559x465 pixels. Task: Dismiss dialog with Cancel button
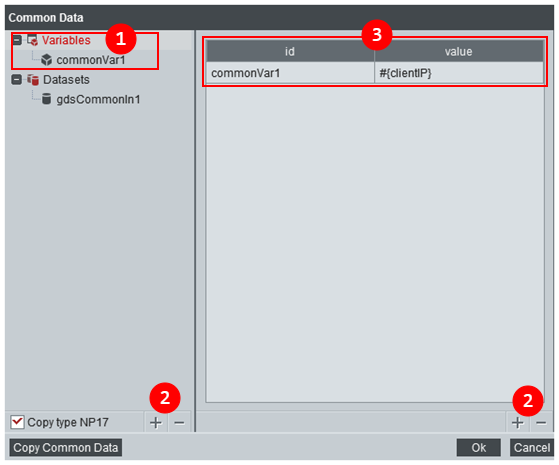[532, 448]
